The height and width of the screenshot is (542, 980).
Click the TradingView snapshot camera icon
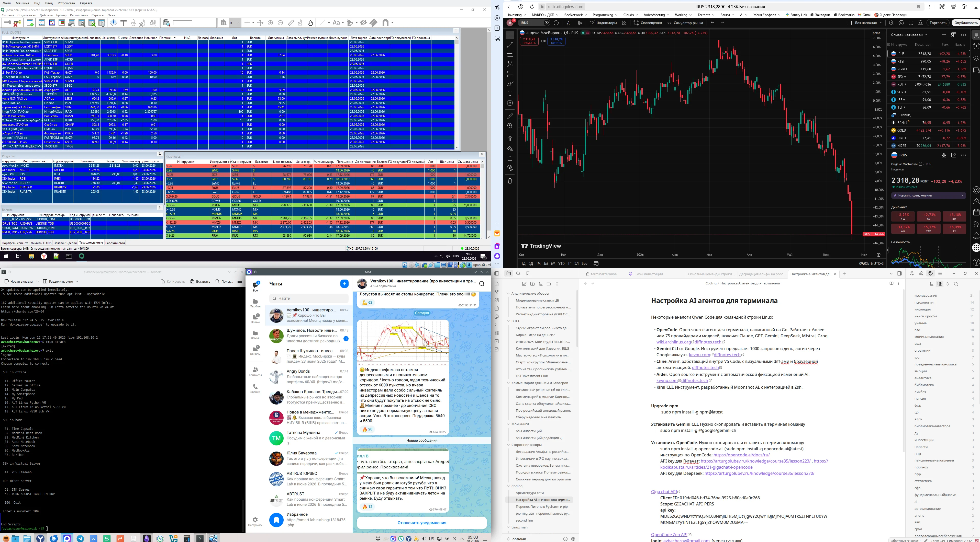coord(920,23)
